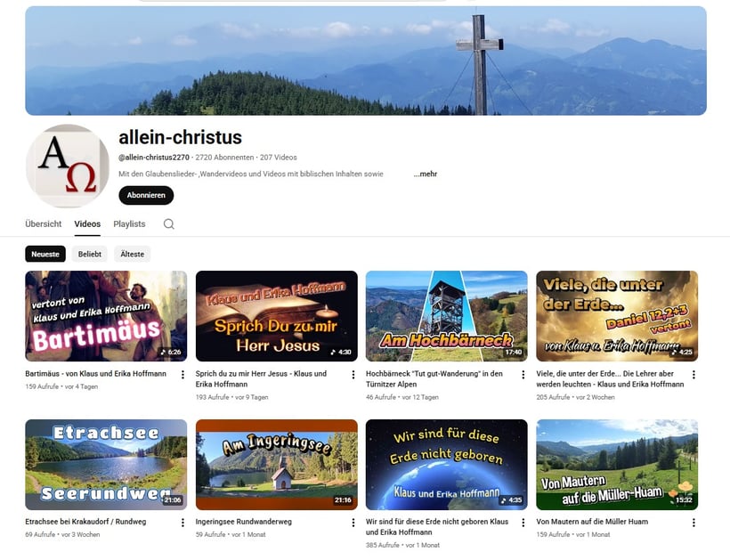Select the Beliebt sort filter
The image size is (730, 560).
click(89, 254)
